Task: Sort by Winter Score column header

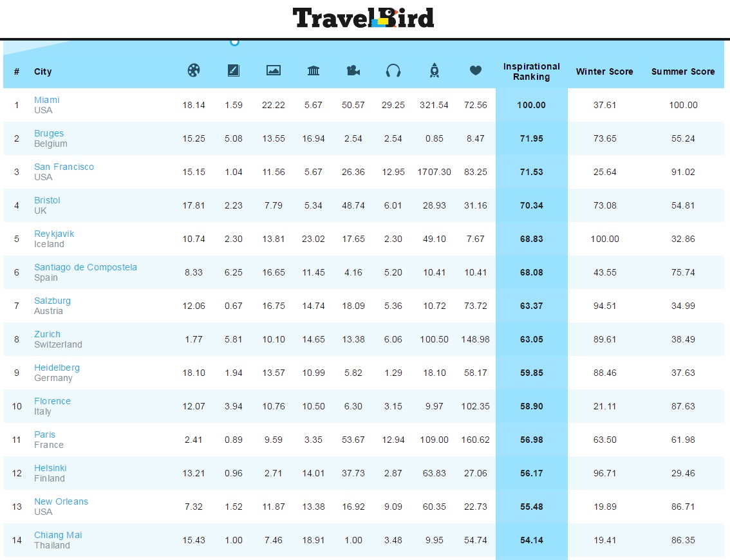Action: [x=604, y=71]
